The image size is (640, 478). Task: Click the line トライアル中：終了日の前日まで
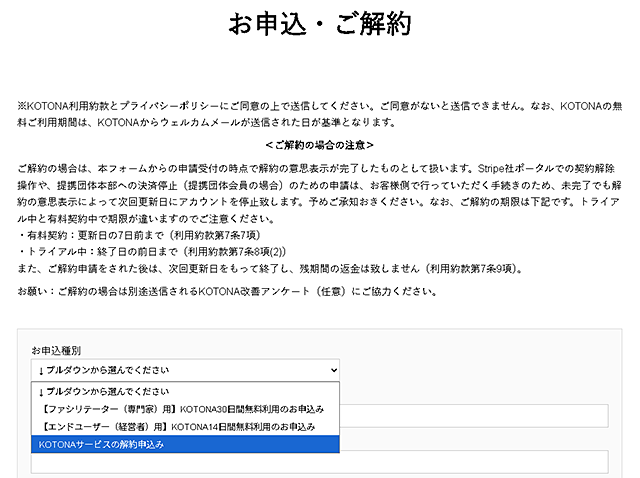(x=152, y=251)
